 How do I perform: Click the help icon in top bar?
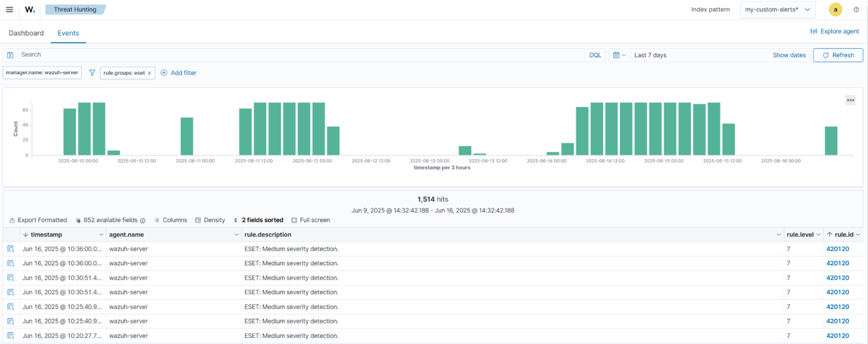pos(856,10)
